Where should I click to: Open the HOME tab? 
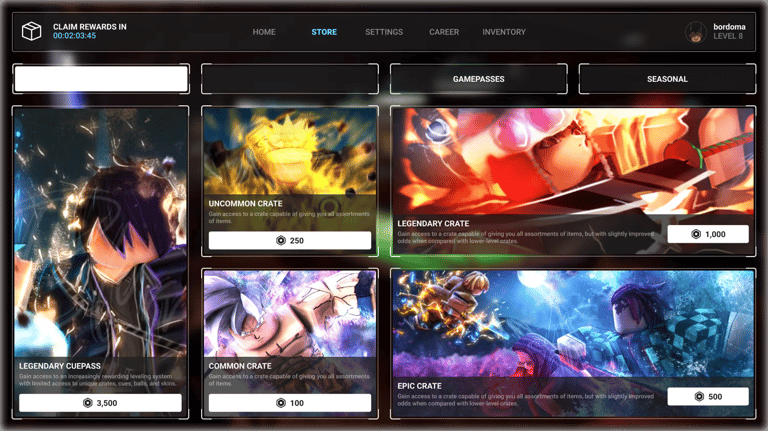pyautogui.click(x=264, y=32)
